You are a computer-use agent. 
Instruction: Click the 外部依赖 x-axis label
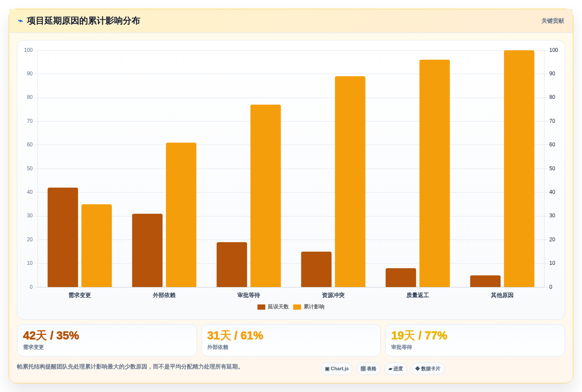(164, 295)
